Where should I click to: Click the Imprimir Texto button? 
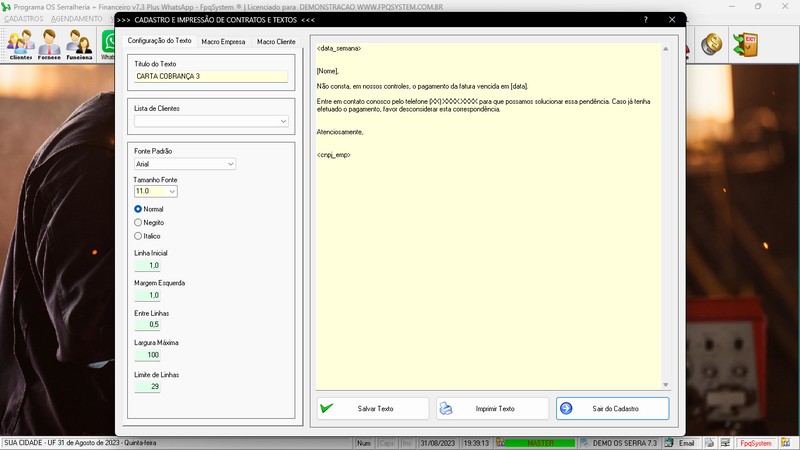click(492, 408)
